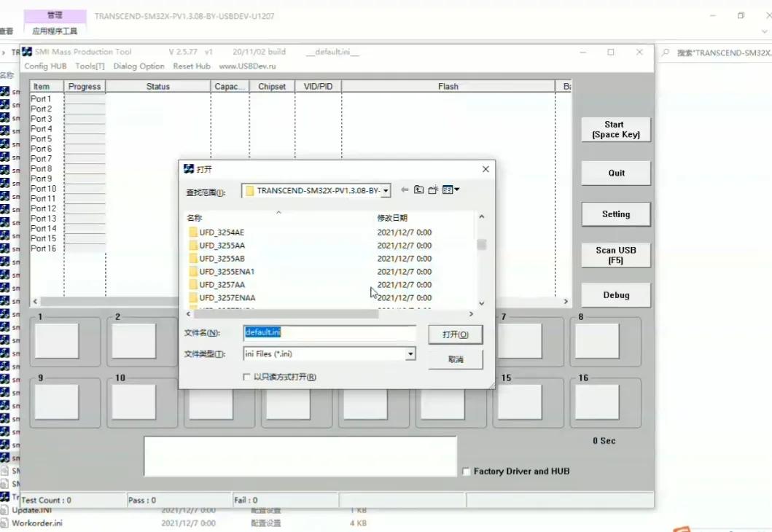
Task: Create a new folder via toolbar icon
Action: (433, 190)
